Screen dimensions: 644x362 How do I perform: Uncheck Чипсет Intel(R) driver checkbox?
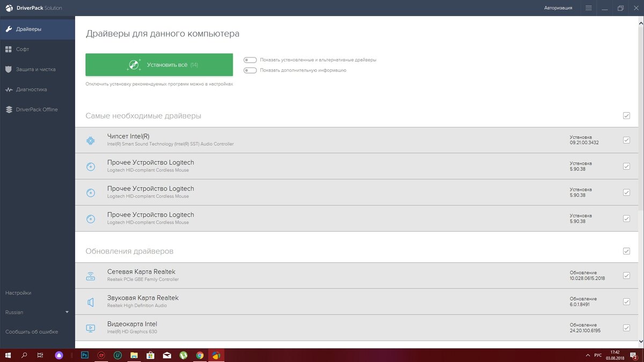pos(626,140)
